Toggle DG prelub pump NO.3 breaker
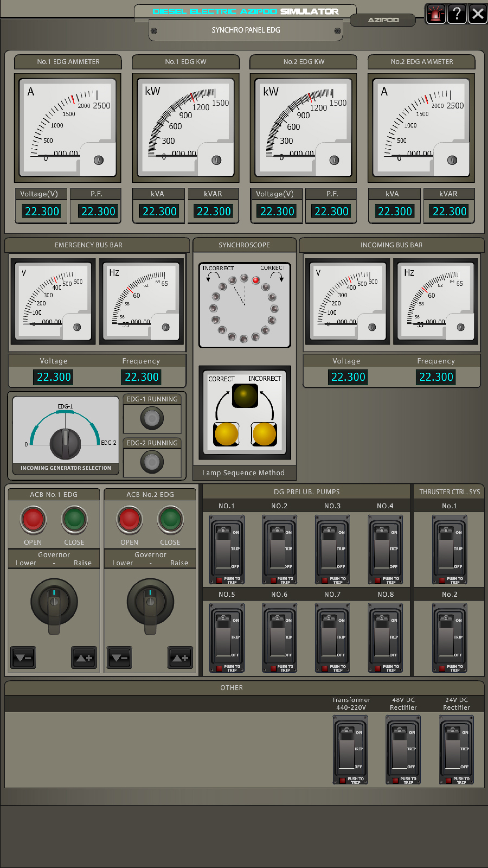Viewport: 488px width, 868px height. [x=332, y=549]
